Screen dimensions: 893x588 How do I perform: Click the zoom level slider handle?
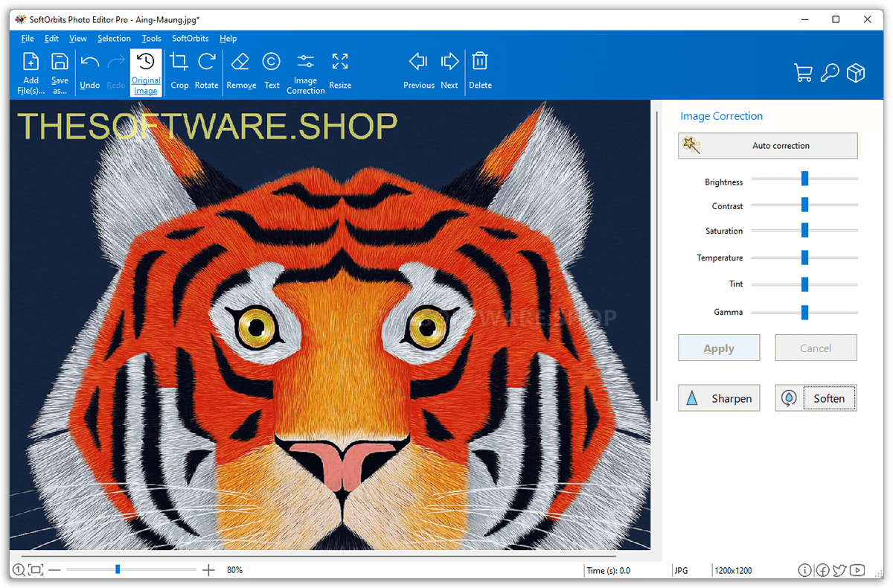(118, 569)
